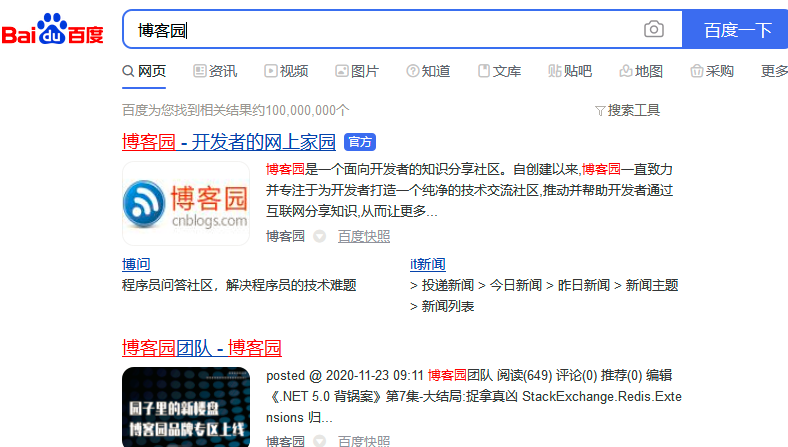The height and width of the screenshot is (447, 788).
Task: Switch to the 资讯 tab
Action: point(215,71)
